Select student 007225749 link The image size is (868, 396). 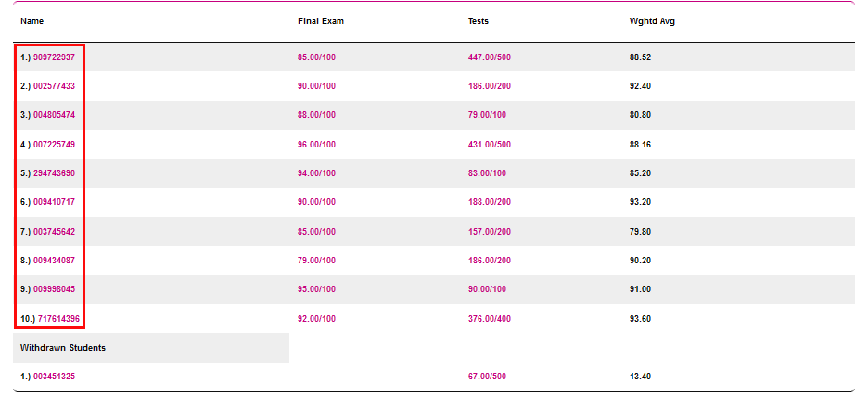54,145
